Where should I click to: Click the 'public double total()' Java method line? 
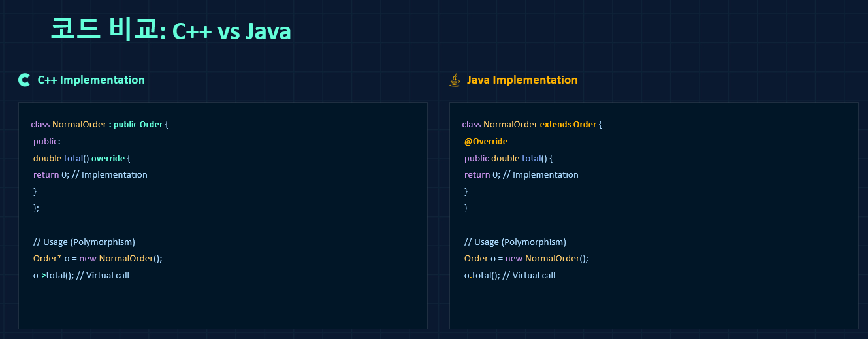pyautogui.click(x=508, y=158)
